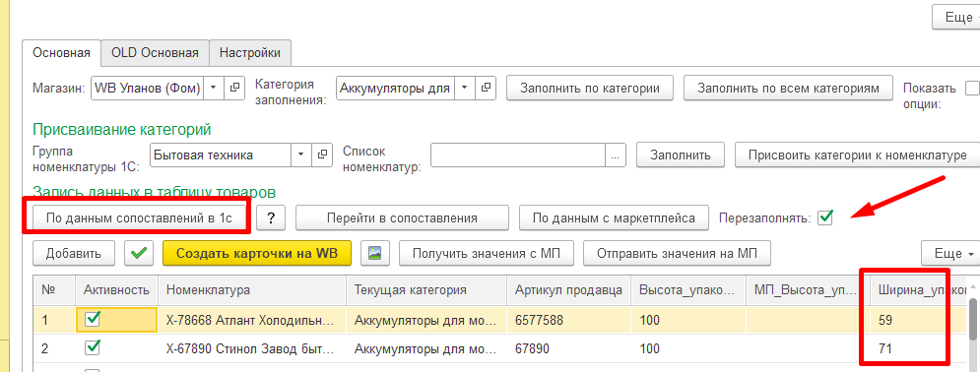Select Высота_упаковки cell 100 in row 2

(688, 348)
